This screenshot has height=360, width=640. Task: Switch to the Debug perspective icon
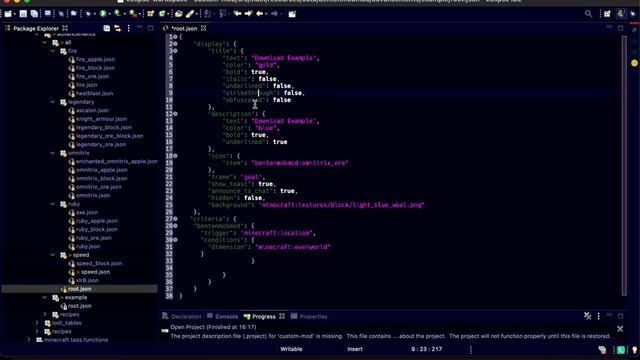(633, 14)
